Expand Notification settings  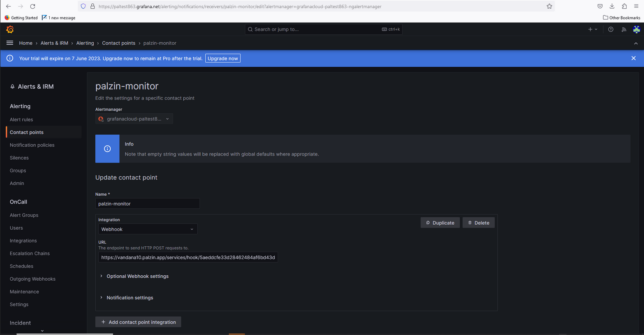tap(126, 298)
